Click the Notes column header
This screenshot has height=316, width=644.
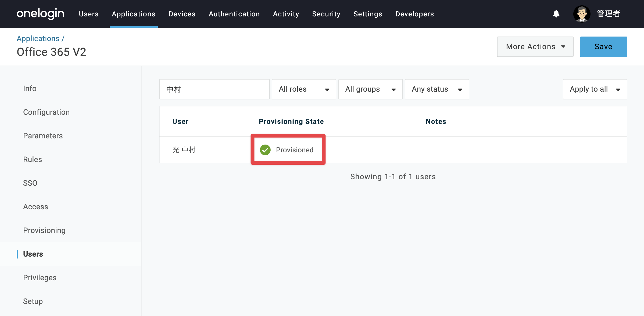coord(436,121)
